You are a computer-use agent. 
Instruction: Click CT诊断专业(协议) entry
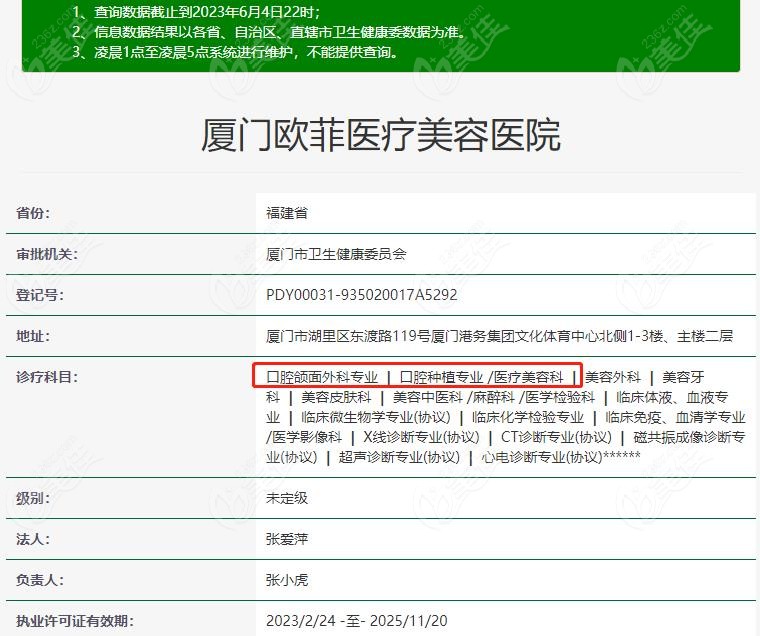click(x=556, y=437)
